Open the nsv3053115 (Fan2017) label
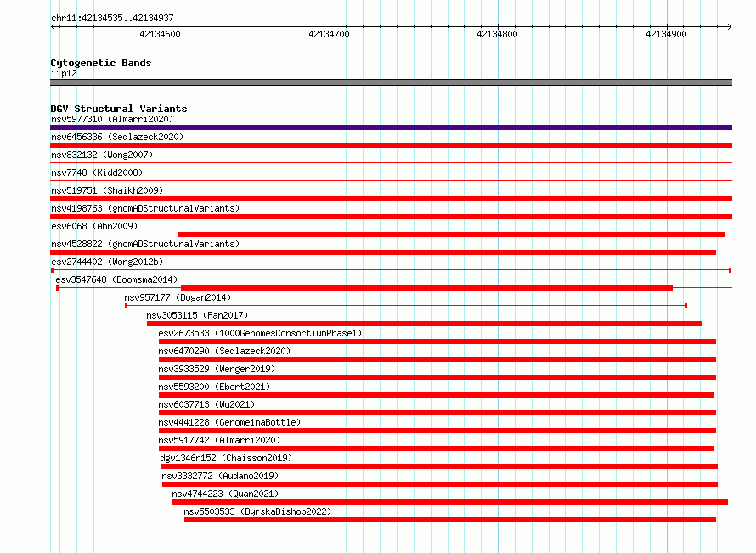The width and height of the screenshot is (756, 553). (197, 315)
